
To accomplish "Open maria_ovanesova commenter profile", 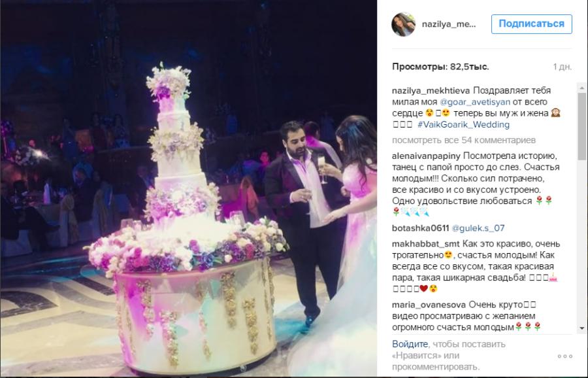I will [x=429, y=304].
